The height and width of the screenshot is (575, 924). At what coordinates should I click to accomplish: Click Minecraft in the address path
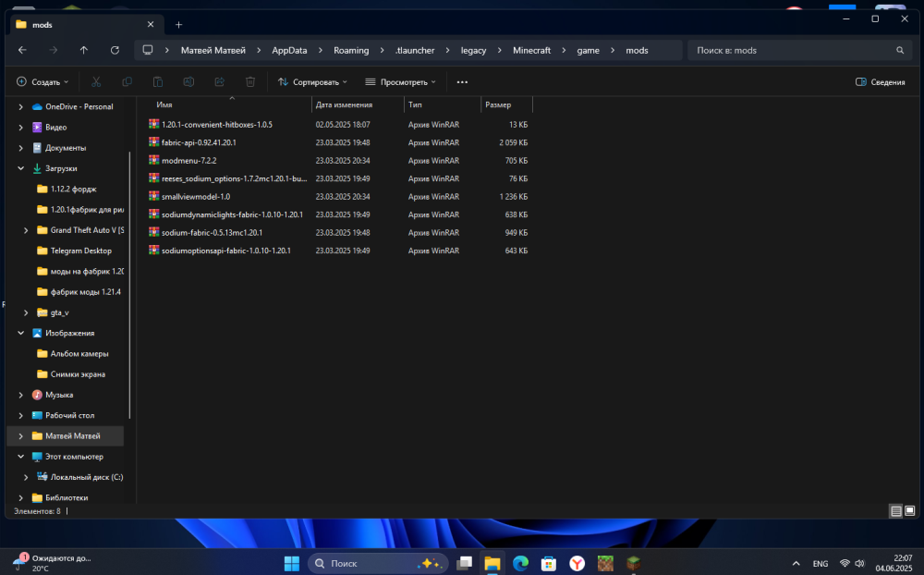click(531, 50)
